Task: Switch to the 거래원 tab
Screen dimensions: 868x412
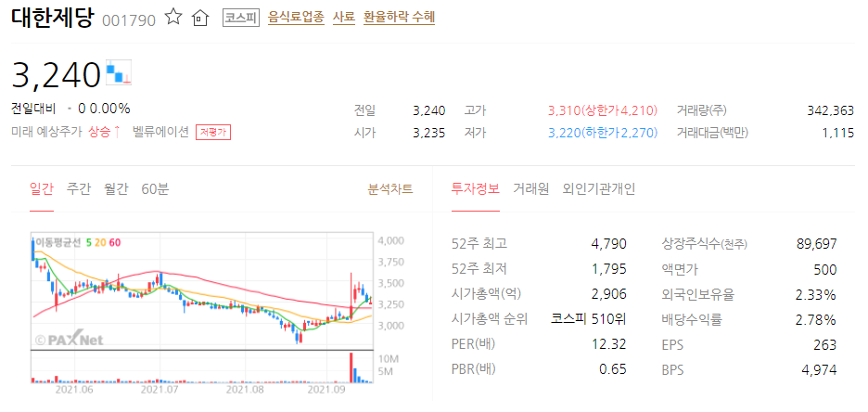Action: (530, 189)
